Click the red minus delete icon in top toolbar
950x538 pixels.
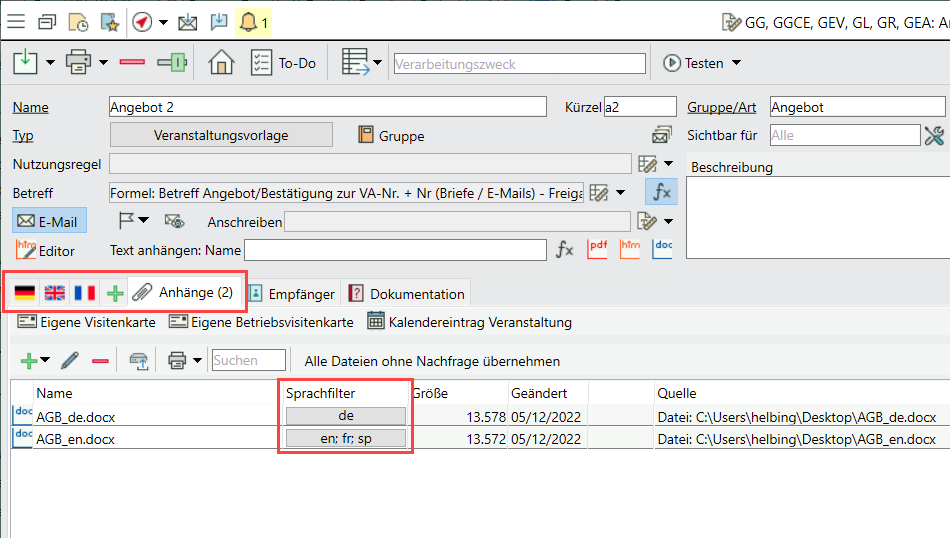click(132, 62)
